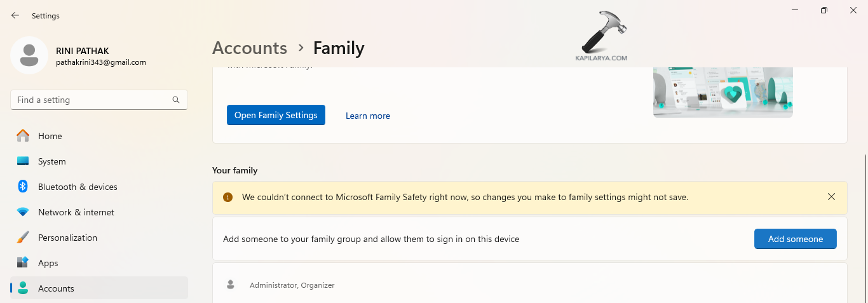The width and height of the screenshot is (868, 303).
Task: Select Personalization in the sidebar
Action: [x=67, y=238]
